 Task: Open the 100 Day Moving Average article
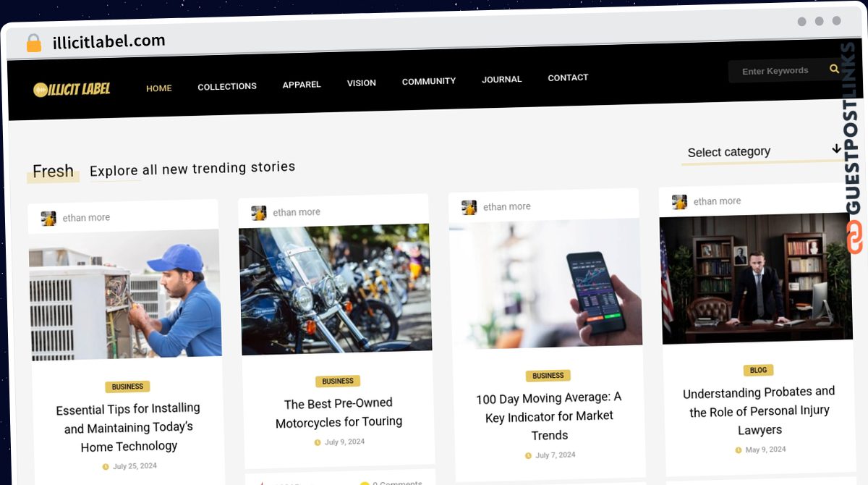pos(549,416)
